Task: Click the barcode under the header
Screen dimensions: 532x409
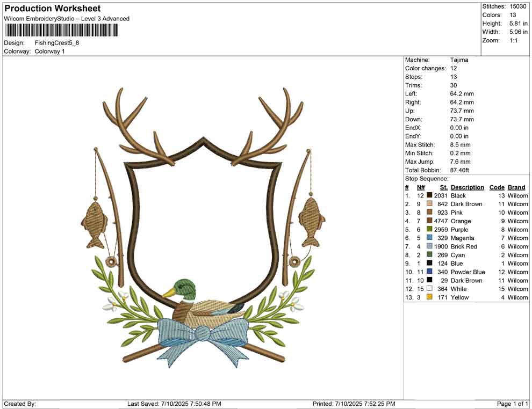Action: point(61,31)
